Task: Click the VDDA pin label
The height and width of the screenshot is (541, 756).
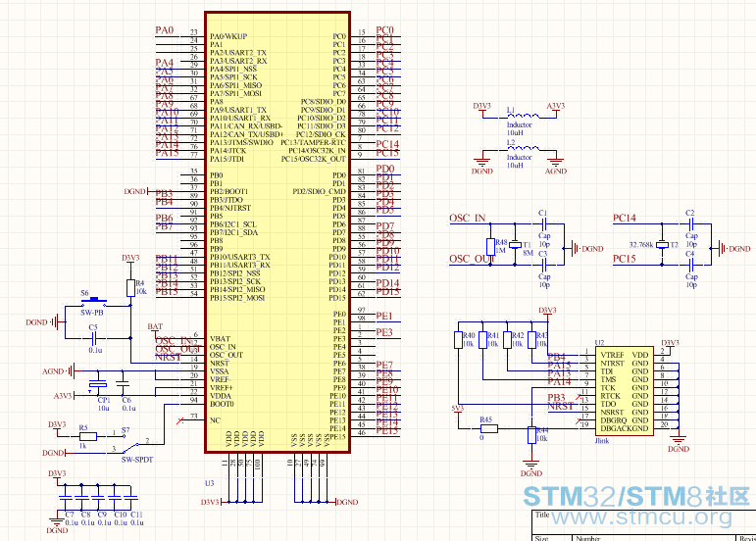Action: pyautogui.click(x=221, y=396)
